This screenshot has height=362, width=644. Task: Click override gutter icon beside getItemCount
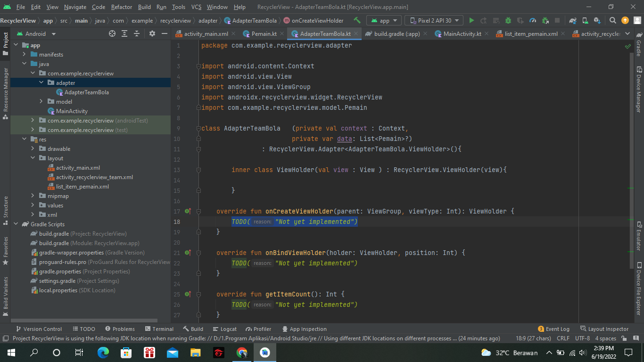(x=188, y=294)
